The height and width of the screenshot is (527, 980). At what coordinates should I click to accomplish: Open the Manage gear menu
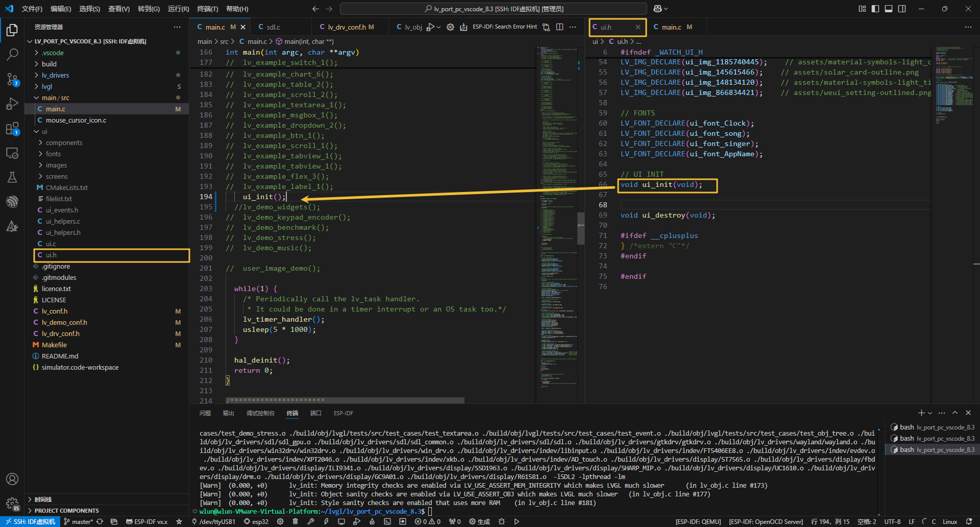(12, 504)
